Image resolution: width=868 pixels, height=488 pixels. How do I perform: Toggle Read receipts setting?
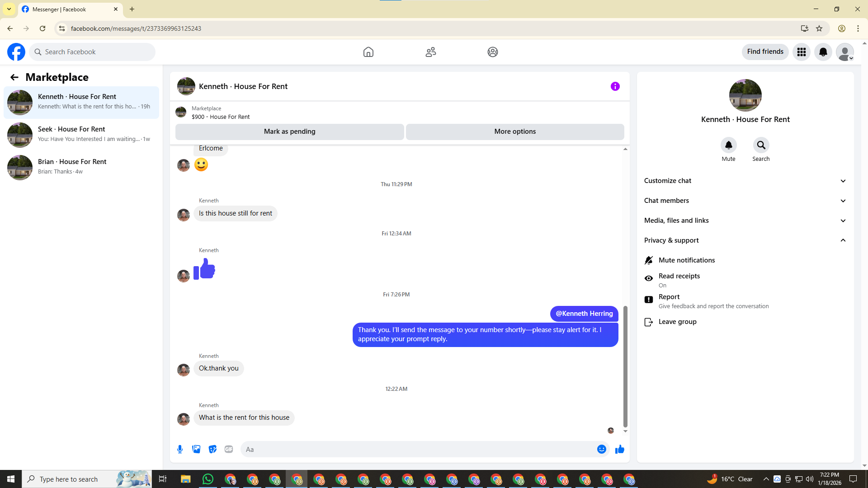point(679,280)
